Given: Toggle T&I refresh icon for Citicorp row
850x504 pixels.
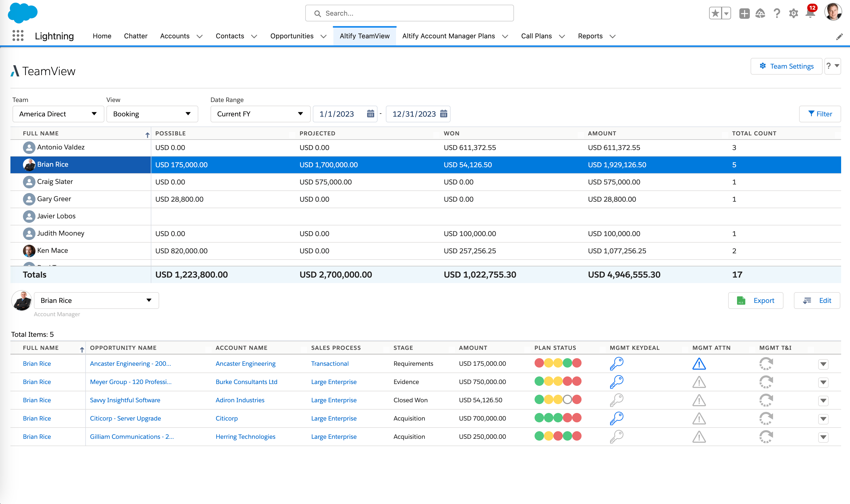Looking at the screenshot, I should point(766,418).
